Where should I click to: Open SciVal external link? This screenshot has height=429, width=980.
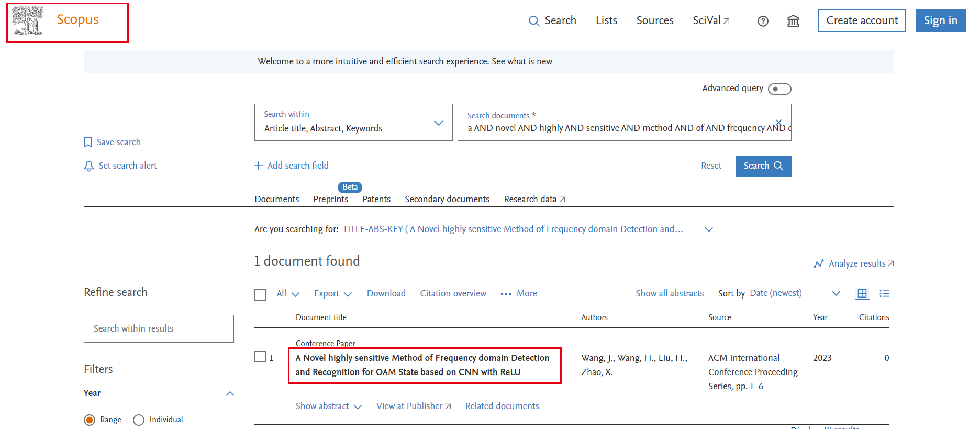[x=711, y=20]
